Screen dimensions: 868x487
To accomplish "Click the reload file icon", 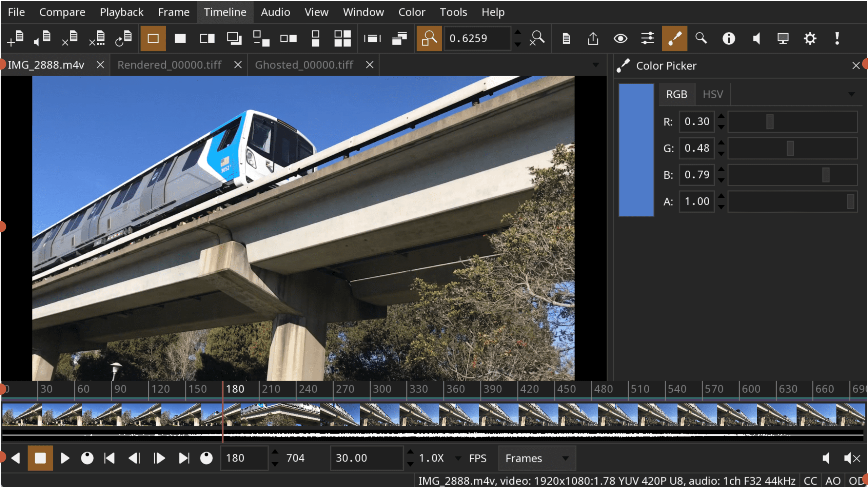I will point(123,38).
